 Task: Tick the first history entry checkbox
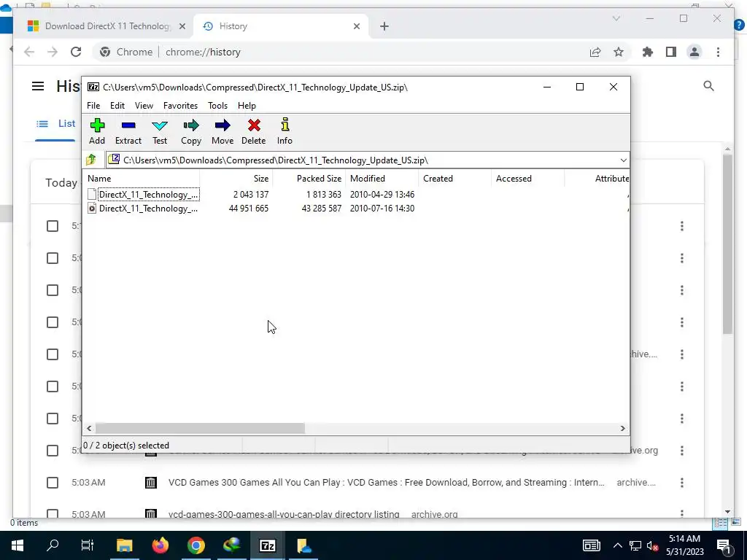click(53, 226)
